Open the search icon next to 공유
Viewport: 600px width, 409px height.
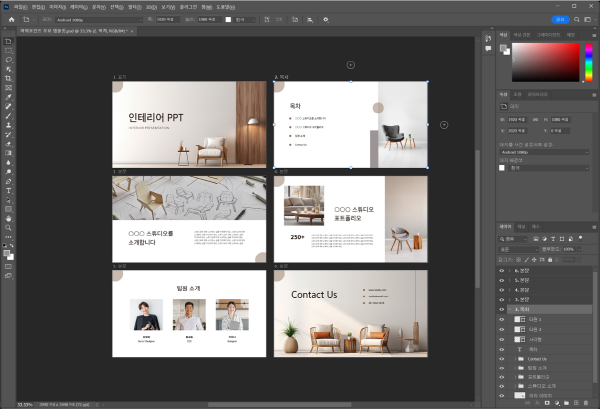pyautogui.click(x=575, y=18)
